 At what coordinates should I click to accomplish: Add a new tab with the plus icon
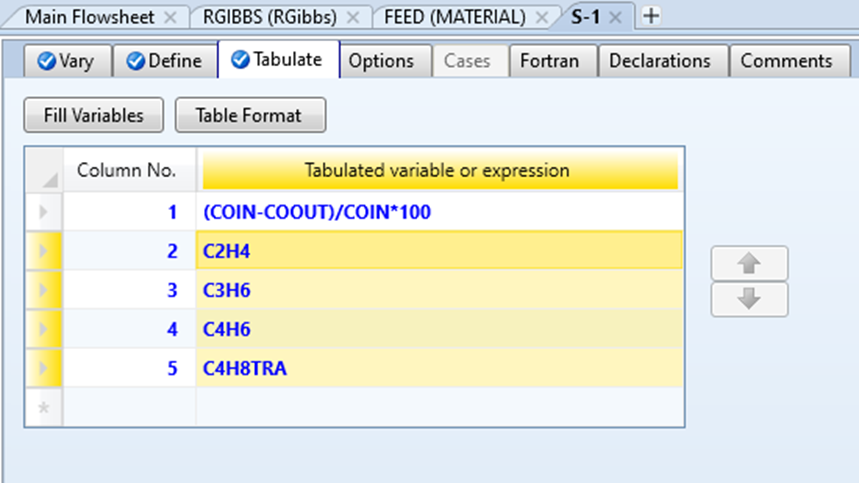651,16
